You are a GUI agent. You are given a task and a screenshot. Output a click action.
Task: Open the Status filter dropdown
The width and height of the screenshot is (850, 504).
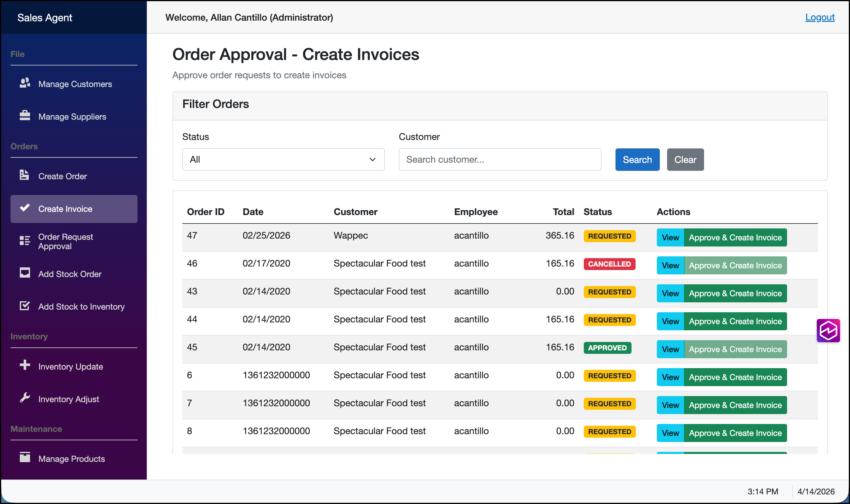[x=283, y=159]
